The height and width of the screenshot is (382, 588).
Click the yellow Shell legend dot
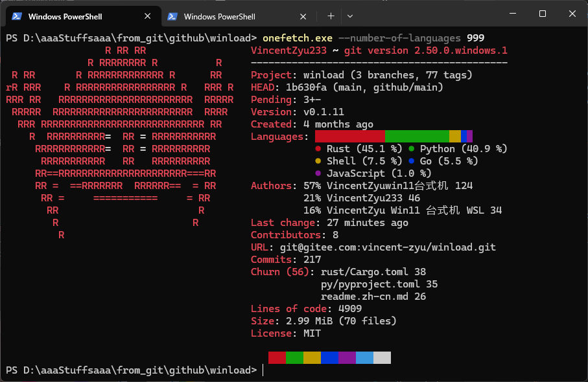[318, 161]
